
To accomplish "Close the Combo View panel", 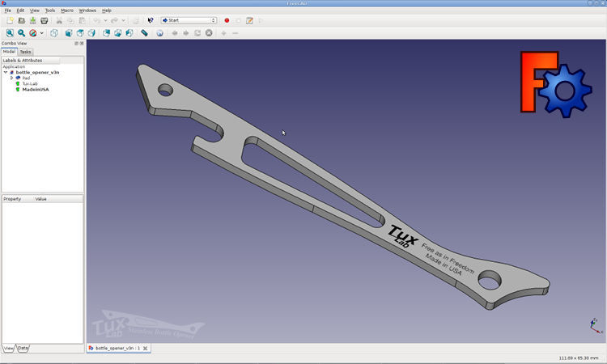I will click(82, 44).
